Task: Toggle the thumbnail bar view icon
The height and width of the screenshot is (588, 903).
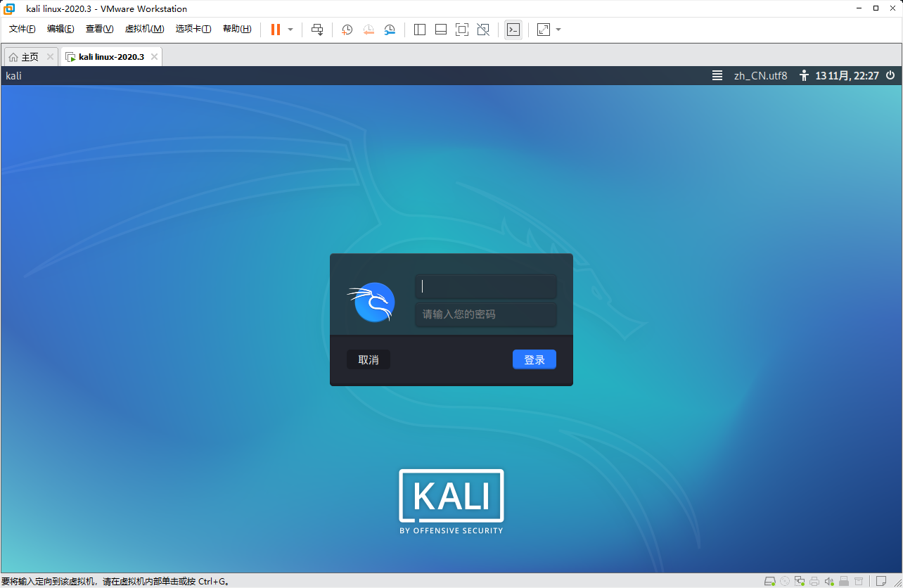Action: [x=441, y=30]
